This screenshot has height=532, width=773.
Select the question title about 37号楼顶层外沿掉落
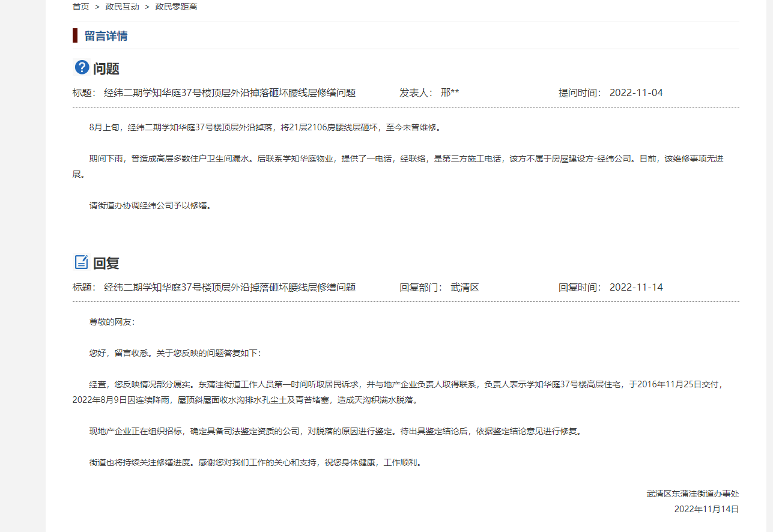click(230, 93)
